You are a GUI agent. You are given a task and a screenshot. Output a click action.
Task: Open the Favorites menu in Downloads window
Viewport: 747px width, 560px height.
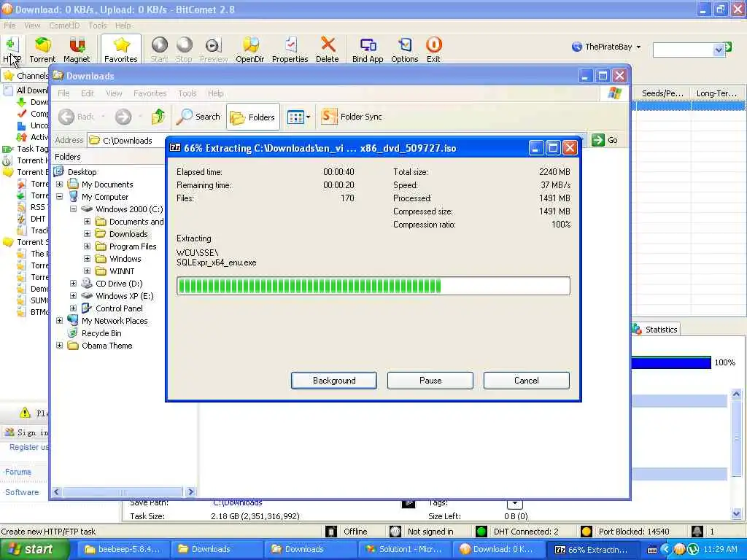[x=150, y=93]
